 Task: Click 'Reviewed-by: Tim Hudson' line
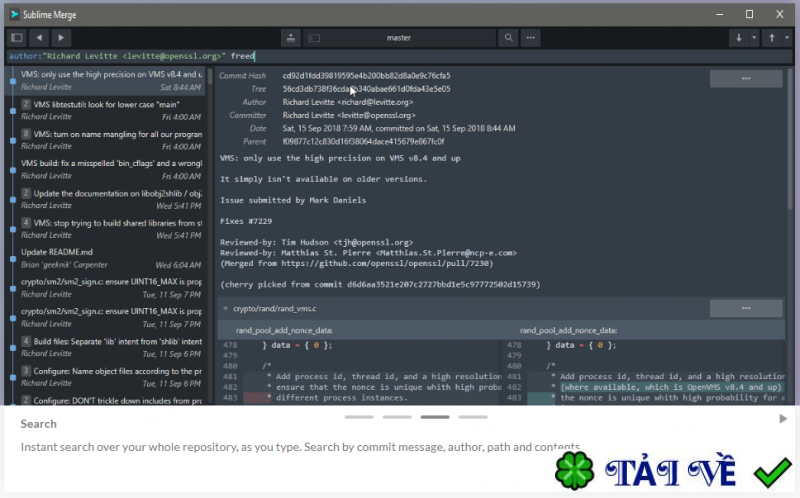(x=316, y=242)
